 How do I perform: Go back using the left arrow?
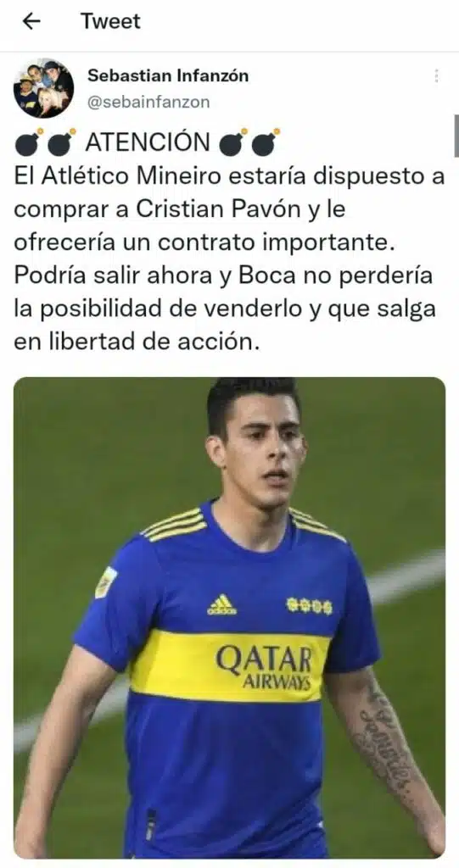point(32,21)
